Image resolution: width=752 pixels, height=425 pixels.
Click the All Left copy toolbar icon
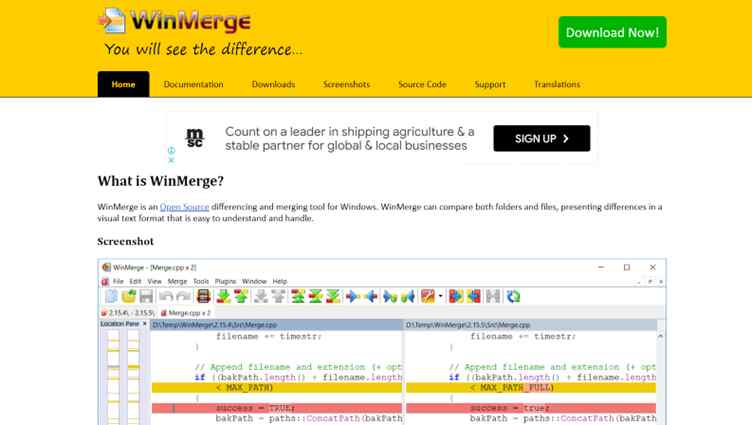click(x=474, y=296)
